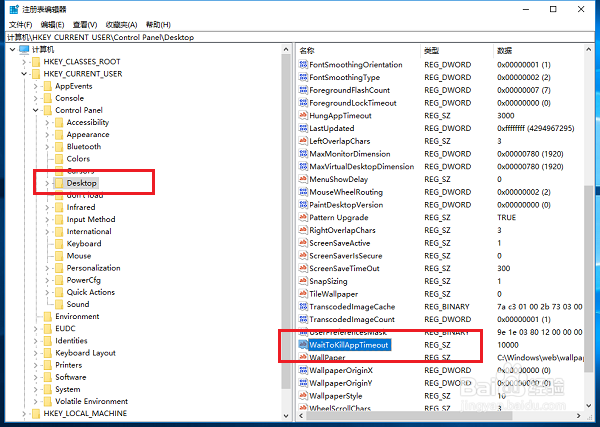Click the registry editor title bar icon

point(14,9)
